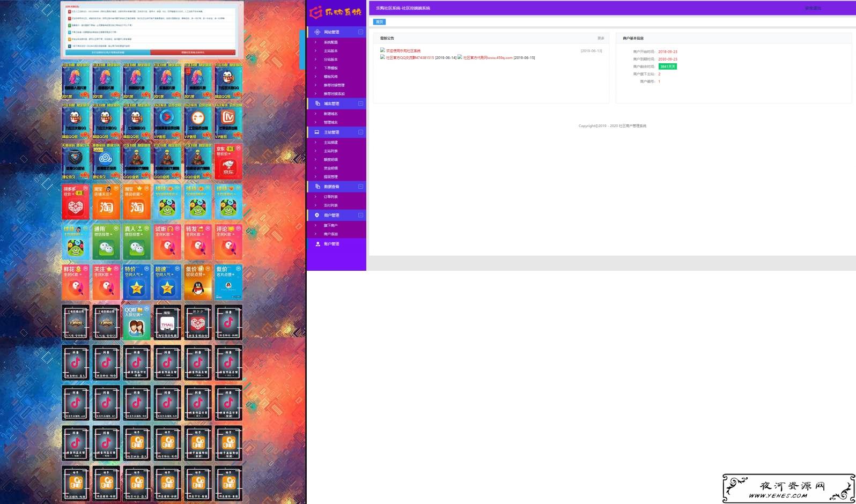The width and height of the screenshot is (856, 504).
Task: Click the 主站管理 laptop icon
Action: (x=317, y=132)
